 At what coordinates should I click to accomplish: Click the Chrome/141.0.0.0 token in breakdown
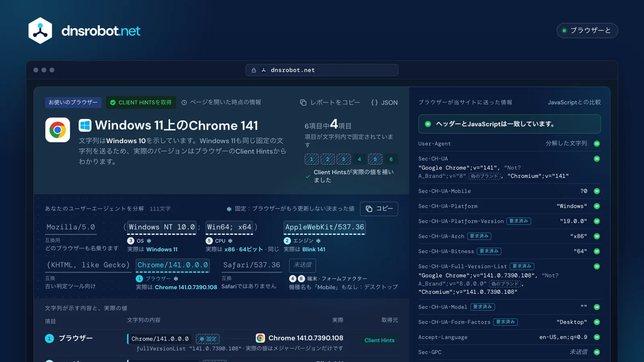(x=173, y=265)
